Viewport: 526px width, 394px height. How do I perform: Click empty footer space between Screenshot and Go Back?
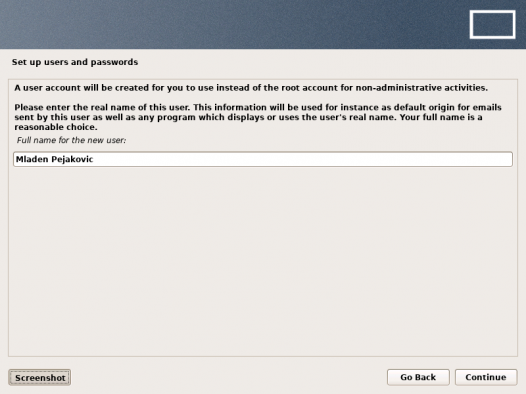pyautogui.click(x=228, y=378)
